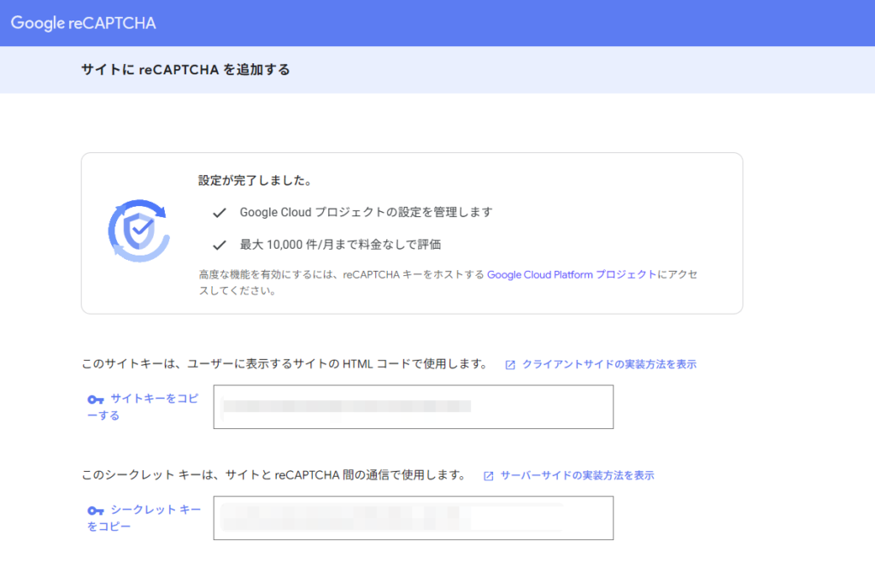
Task: Click the external-link icon before サーバーサイドの実装方法を表示
Action: point(488,476)
